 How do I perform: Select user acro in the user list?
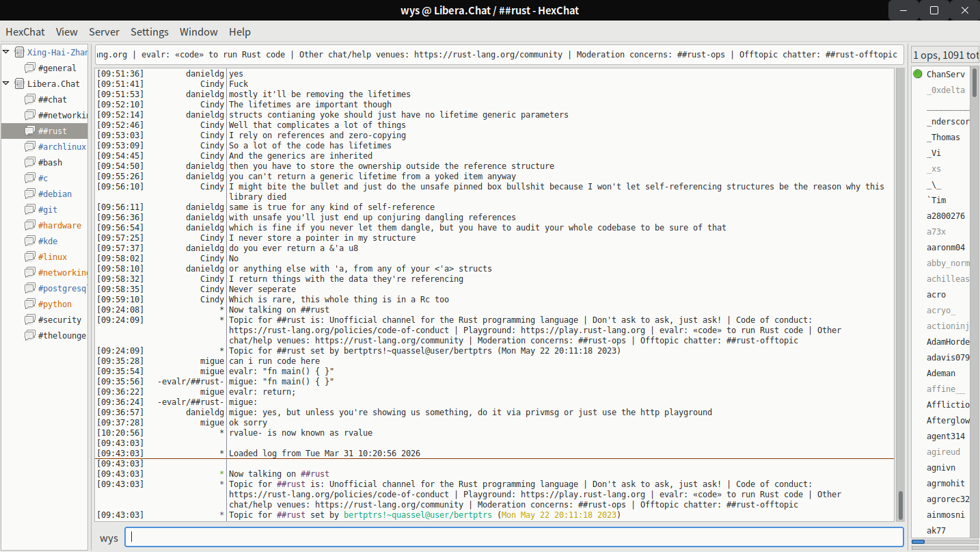(936, 294)
